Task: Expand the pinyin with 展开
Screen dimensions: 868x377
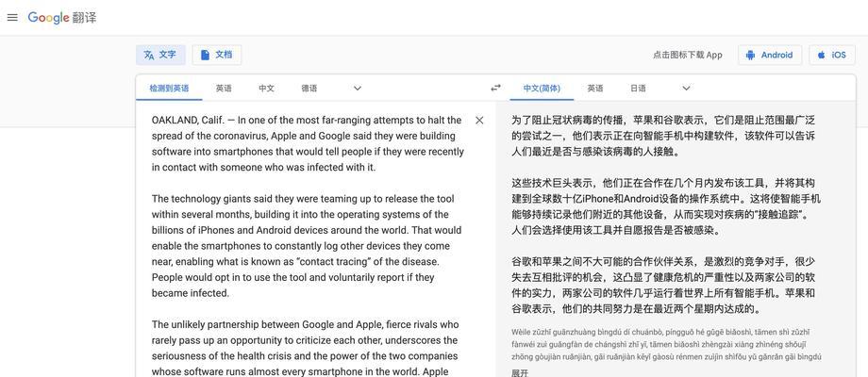Action: point(519,373)
